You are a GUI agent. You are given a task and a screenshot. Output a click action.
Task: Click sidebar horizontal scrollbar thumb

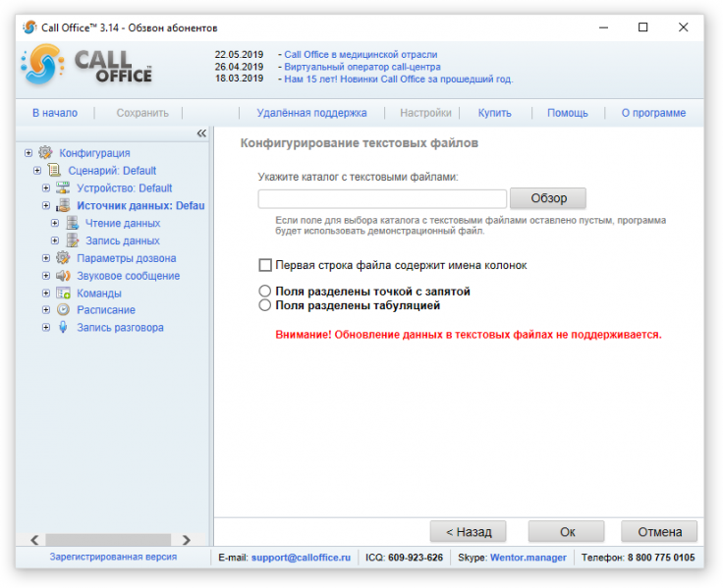point(108,540)
